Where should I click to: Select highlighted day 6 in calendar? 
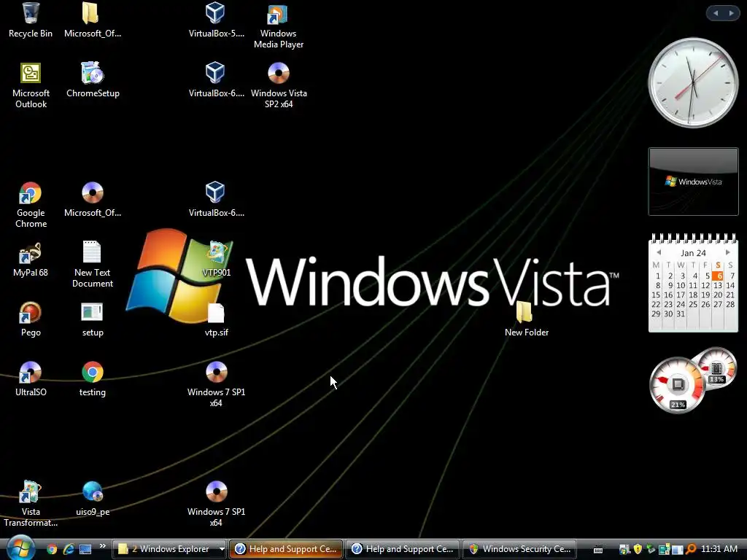(718, 276)
